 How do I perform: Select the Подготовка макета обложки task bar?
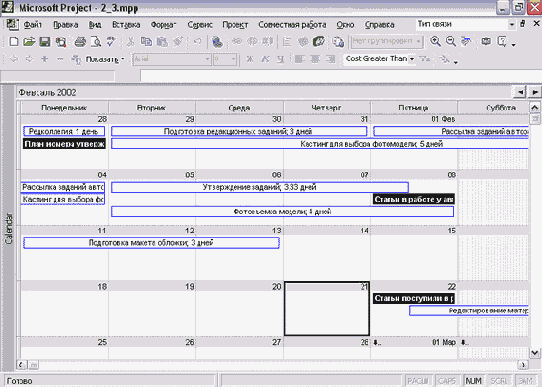pos(151,243)
